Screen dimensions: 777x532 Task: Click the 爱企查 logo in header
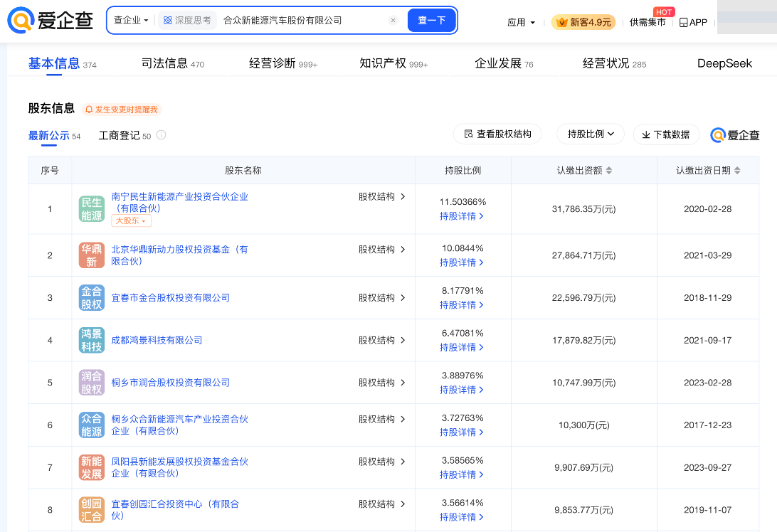[x=51, y=21]
